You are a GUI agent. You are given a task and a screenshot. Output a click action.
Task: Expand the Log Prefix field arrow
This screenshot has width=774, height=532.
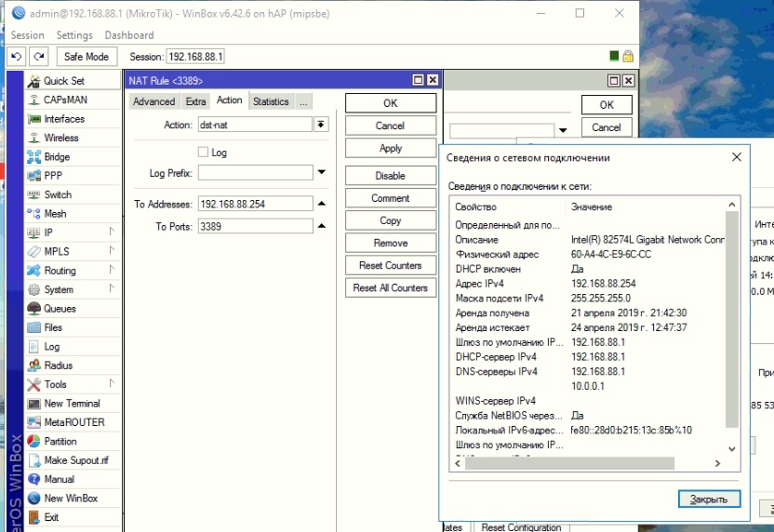click(321, 172)
